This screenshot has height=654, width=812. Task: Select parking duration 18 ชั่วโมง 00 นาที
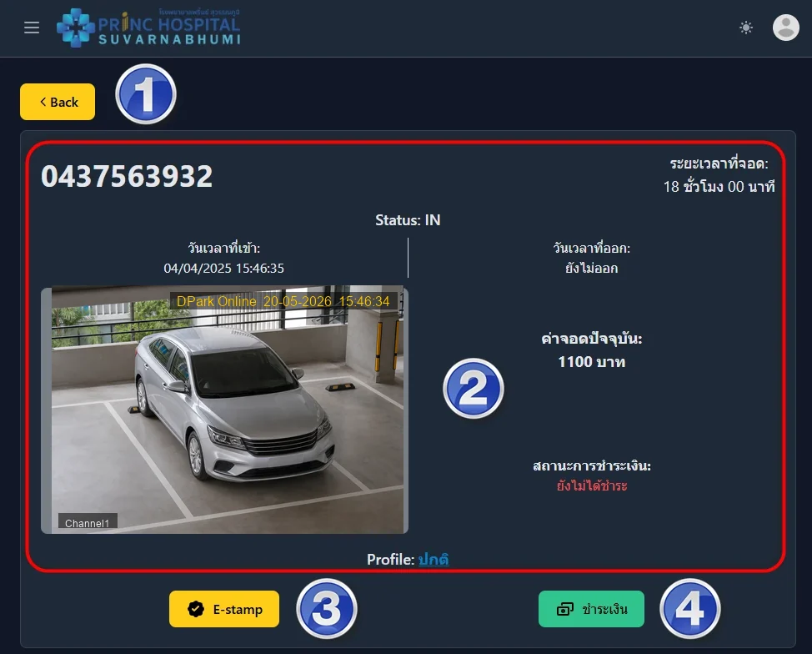point(719,187)
